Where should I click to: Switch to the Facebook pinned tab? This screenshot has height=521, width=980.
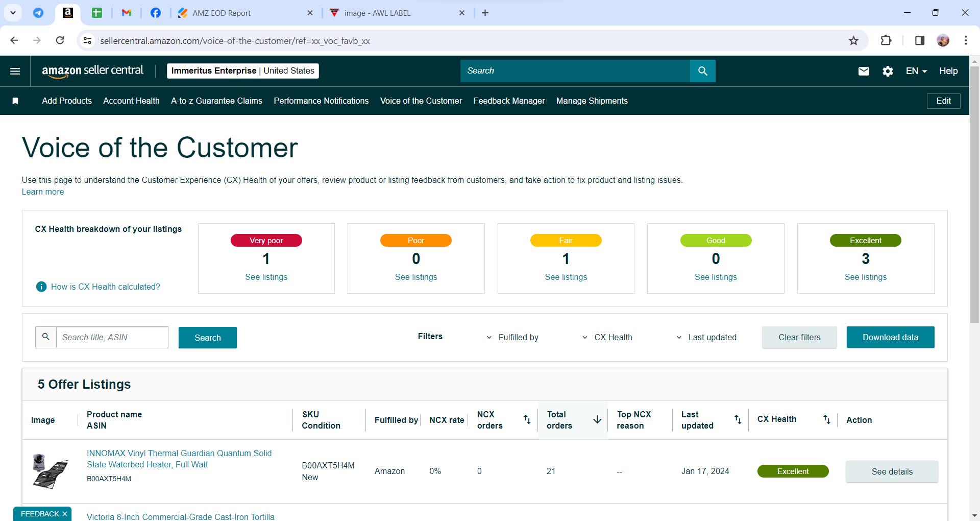[x=156, y=13]
